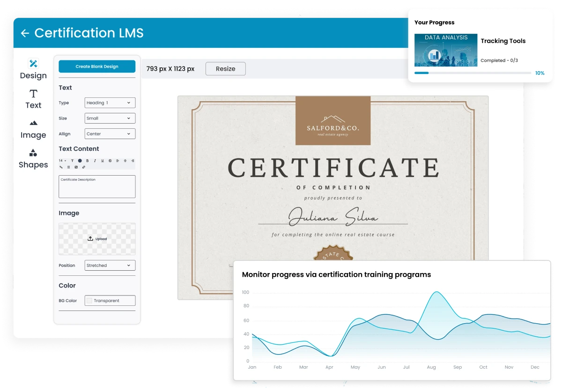This screenshot has height=392, width=562.
Task: Change Size using the Small dropdown
Action: point(110,118)
